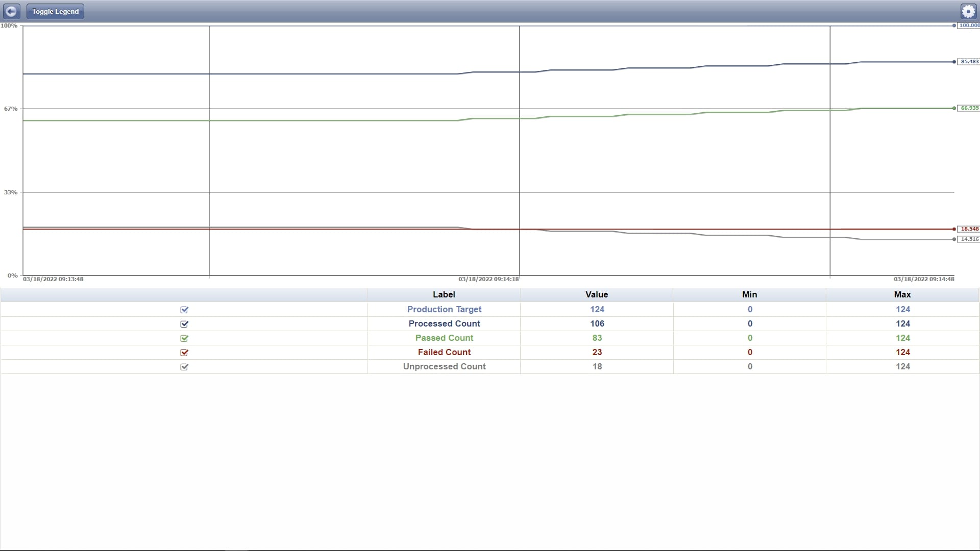Screen dimensions: 980x551
Task: Click the 85.483 value tag on chart
Action: click(x=969, y=61)
